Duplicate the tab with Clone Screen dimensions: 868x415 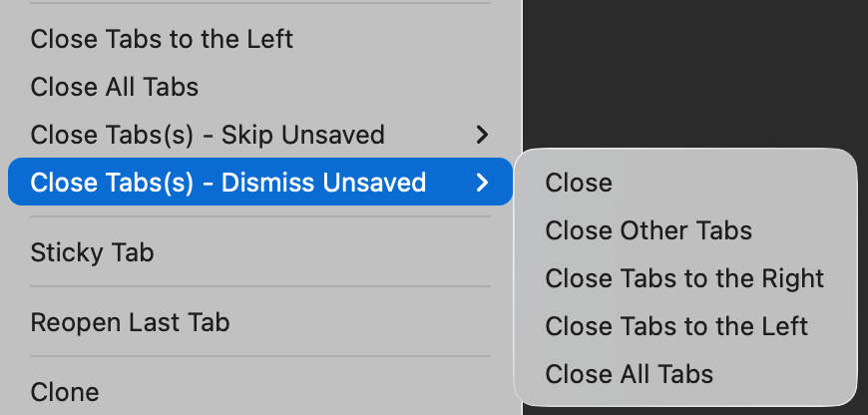click(x=65, y=392)
